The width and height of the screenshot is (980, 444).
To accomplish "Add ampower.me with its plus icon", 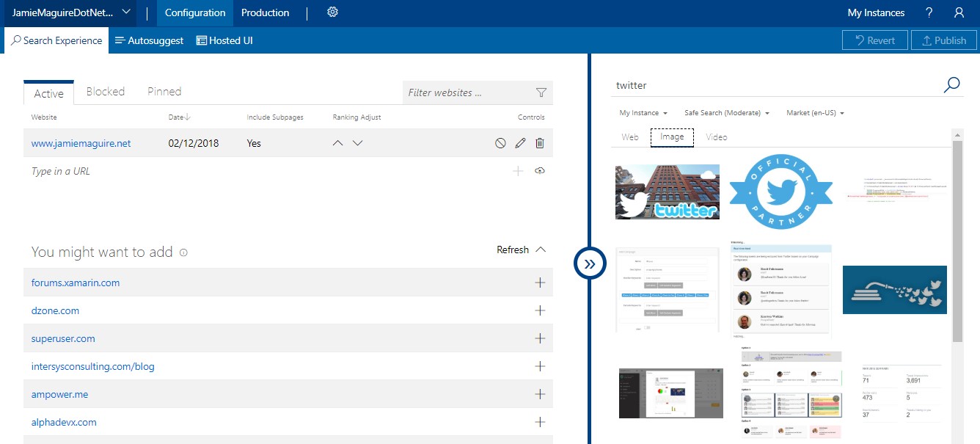I will [541, 394].
